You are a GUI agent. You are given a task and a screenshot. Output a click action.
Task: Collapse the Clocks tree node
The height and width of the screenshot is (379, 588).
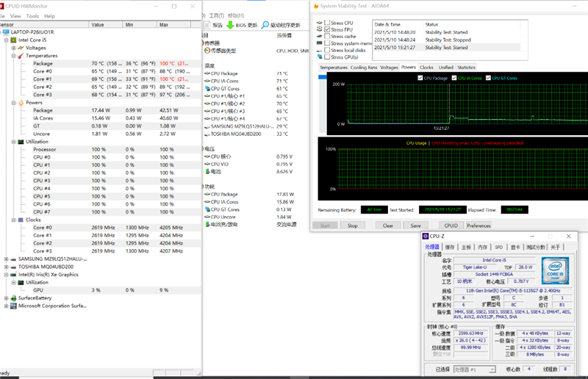pyautogui.click(x=13, y=220)
